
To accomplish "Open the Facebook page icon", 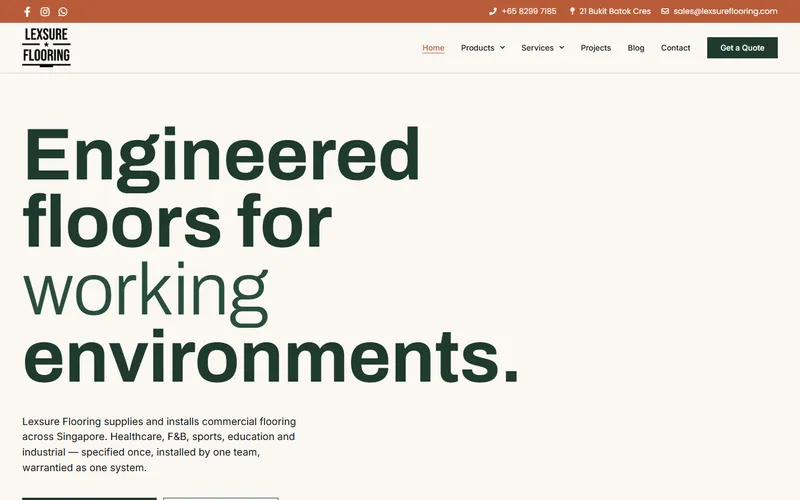I will [x=28, y=11].
